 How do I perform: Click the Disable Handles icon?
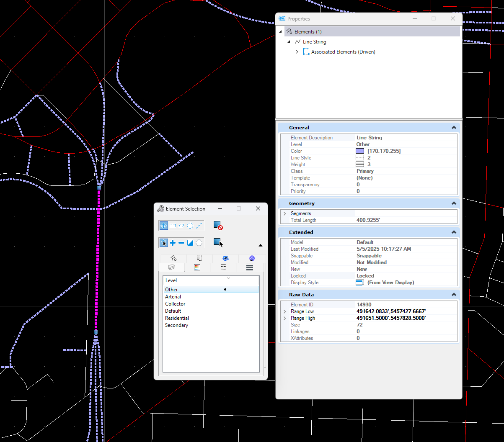218,226
